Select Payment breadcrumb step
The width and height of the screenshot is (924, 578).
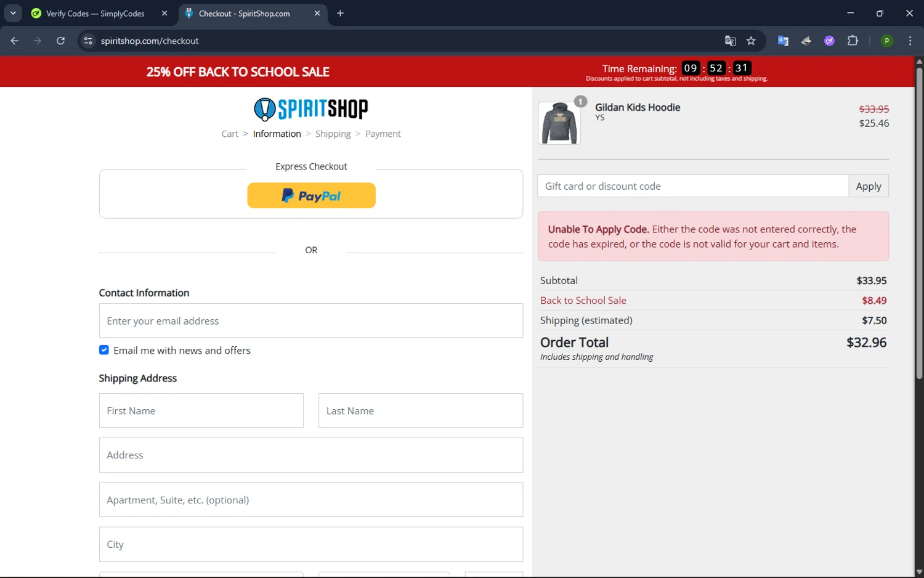pyautogui.click(x=383, y=134)
